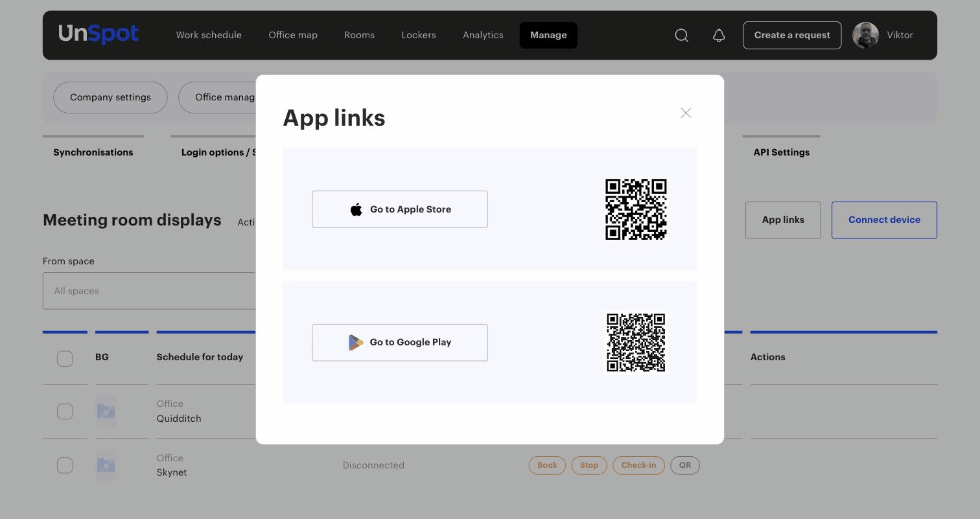
Task: Click the Google Play QR code
Action: pos(636,343)
